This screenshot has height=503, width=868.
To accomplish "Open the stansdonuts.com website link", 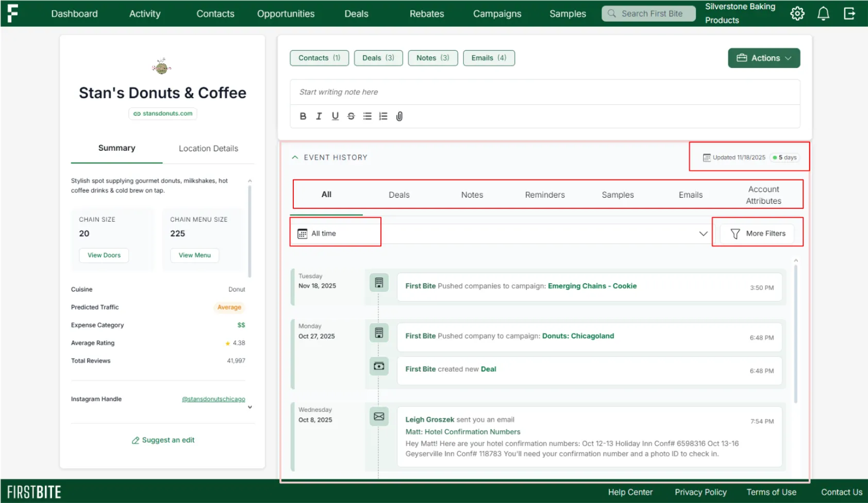I will pyautogui.click(x=163, y=113).
